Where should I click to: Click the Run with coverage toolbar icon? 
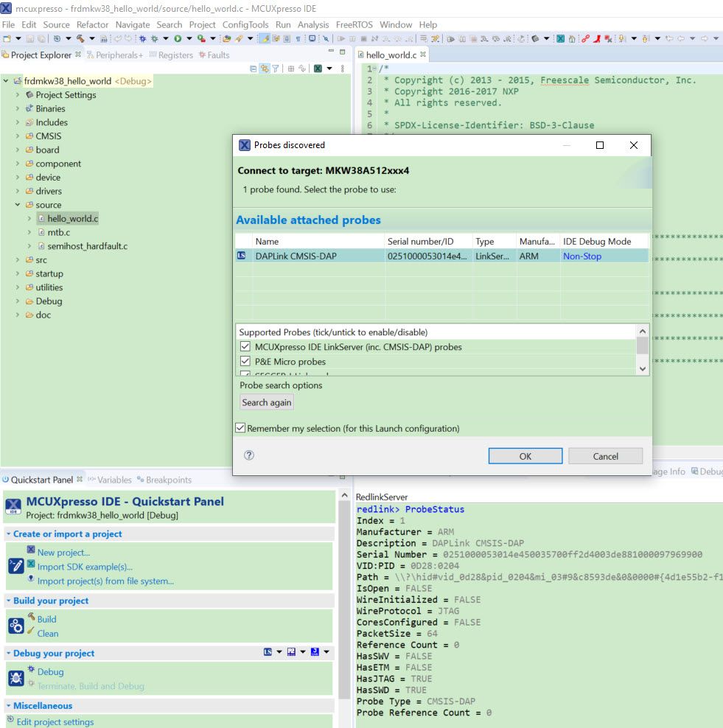click(x=201, y=38)
